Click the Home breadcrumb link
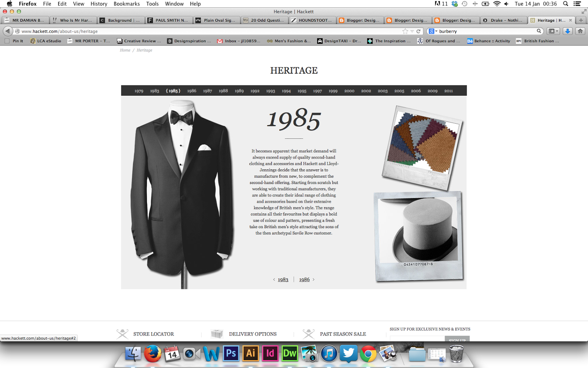Image resolution: width=588 pixels, height=368 pixels. click(x=125, y=50)
